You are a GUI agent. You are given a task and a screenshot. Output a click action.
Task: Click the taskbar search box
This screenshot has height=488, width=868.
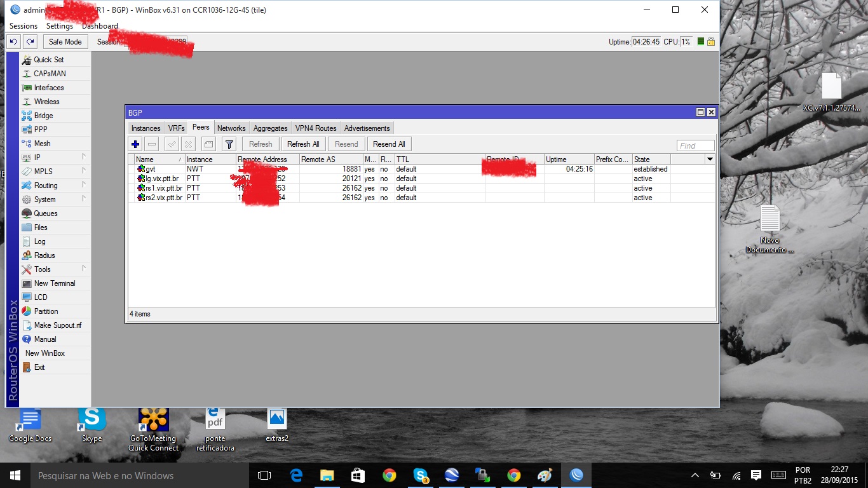coord(139,475)
